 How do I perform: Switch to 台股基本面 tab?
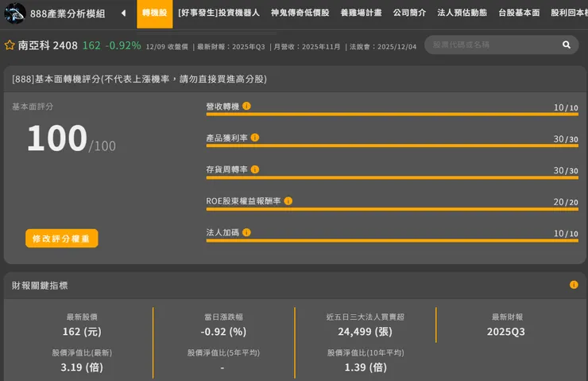tap(519, 13)
